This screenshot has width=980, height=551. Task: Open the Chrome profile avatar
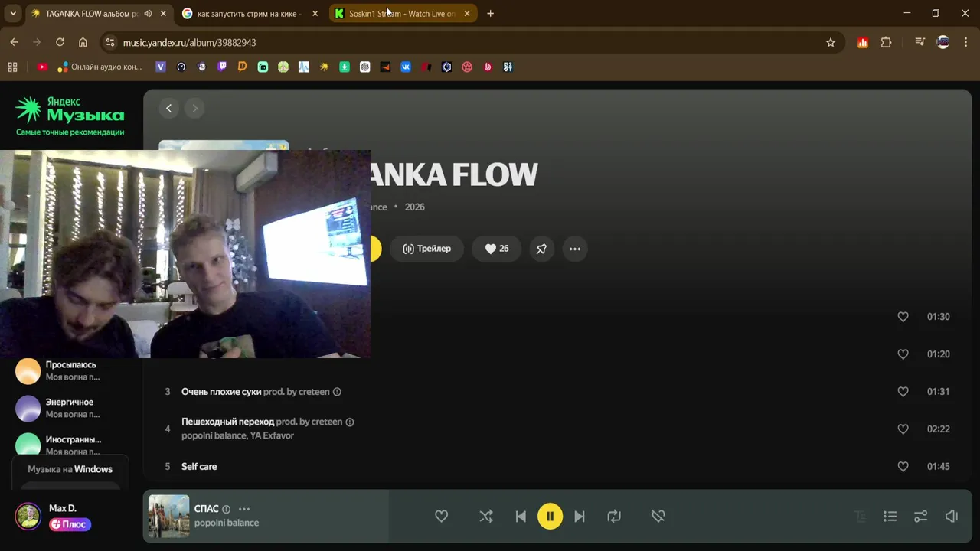point(943,43)
